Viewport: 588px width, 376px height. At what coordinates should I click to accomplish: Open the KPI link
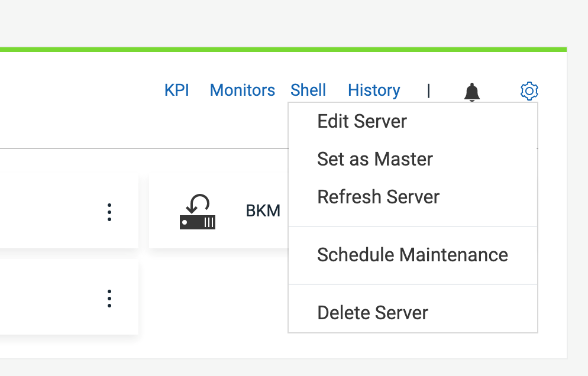coord(176,90)
